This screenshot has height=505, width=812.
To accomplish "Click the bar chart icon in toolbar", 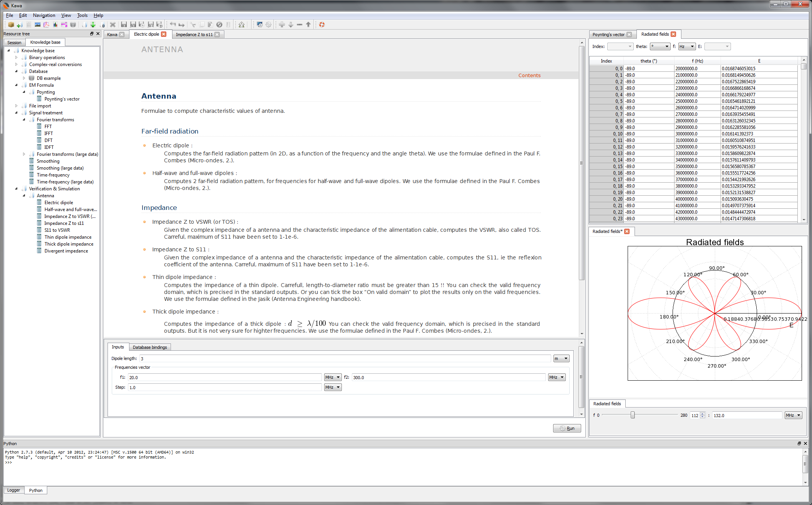I will [x=55, y=25].
